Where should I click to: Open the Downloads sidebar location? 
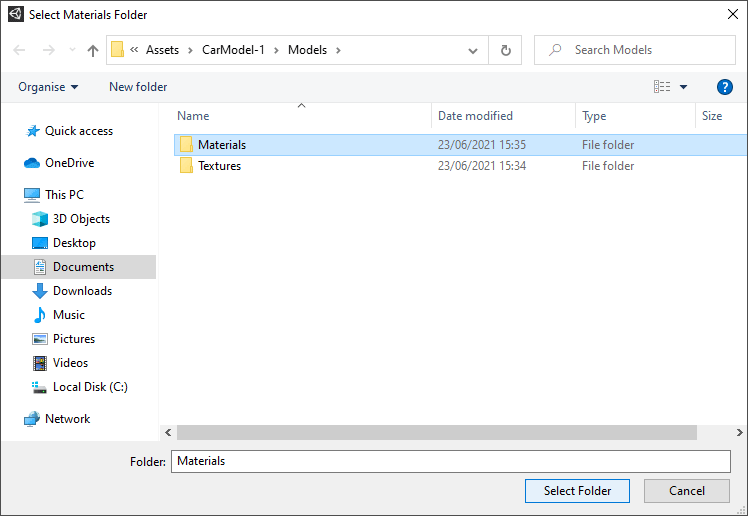[x=82, y=291]
